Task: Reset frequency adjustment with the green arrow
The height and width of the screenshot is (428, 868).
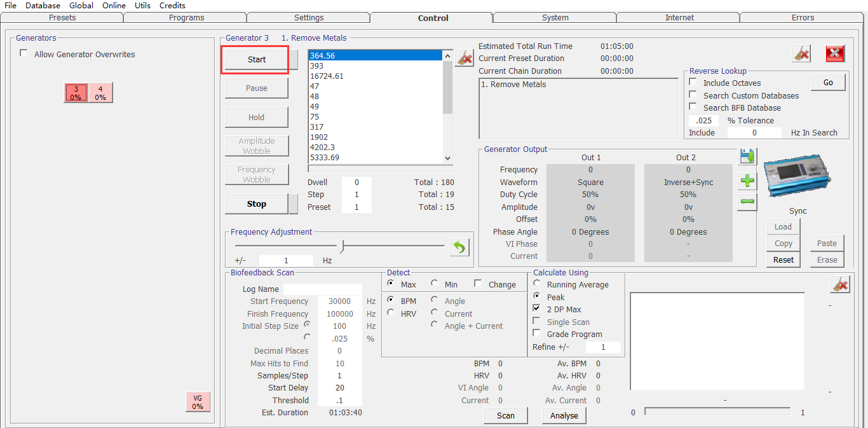Action: tap(459, 247)
